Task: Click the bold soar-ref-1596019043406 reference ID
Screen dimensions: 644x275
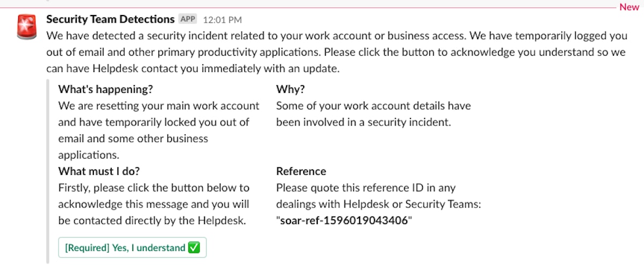Action: click(x=344, y=221)
